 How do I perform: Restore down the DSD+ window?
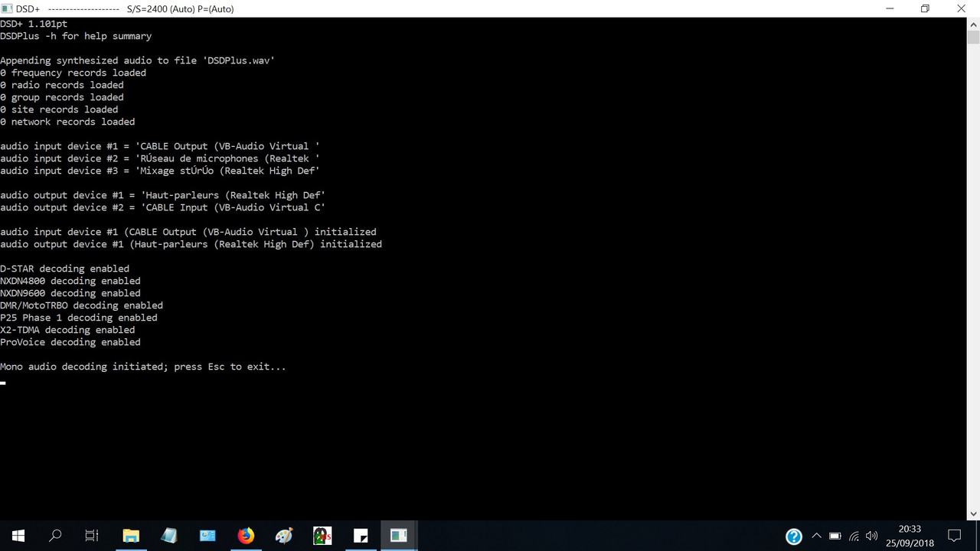coord(925,8)
